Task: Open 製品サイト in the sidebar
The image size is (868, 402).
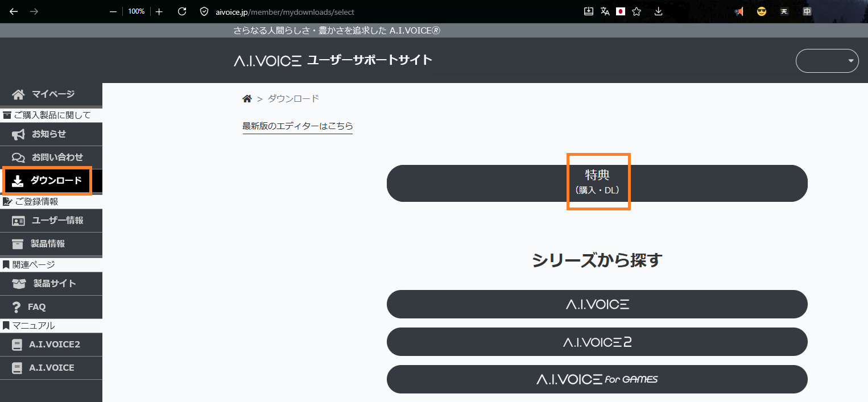Action: [51, 284]
